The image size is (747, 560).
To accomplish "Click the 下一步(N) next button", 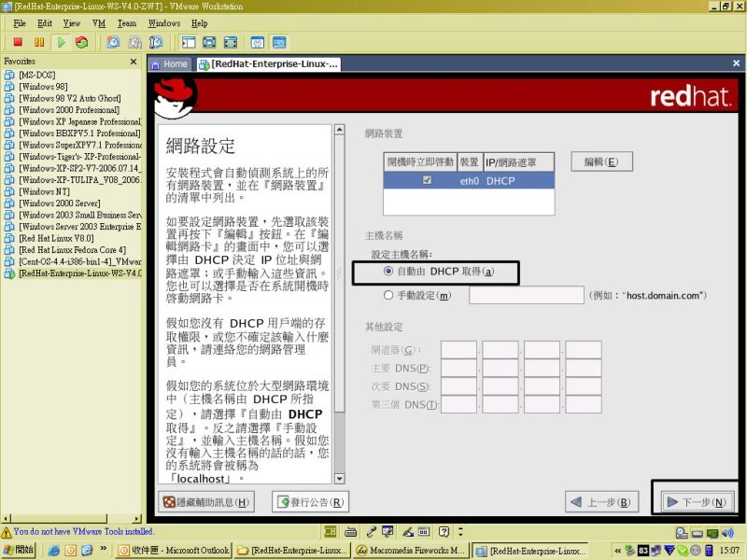I will pos(698,502).
